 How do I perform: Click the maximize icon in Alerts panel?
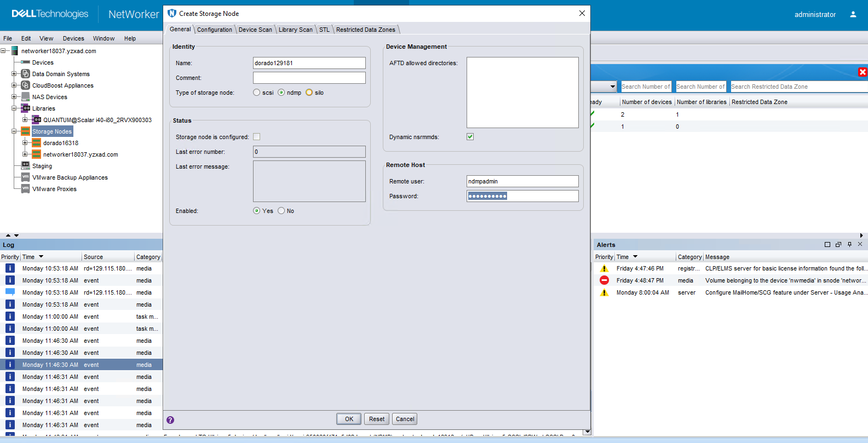coord(827,245)
